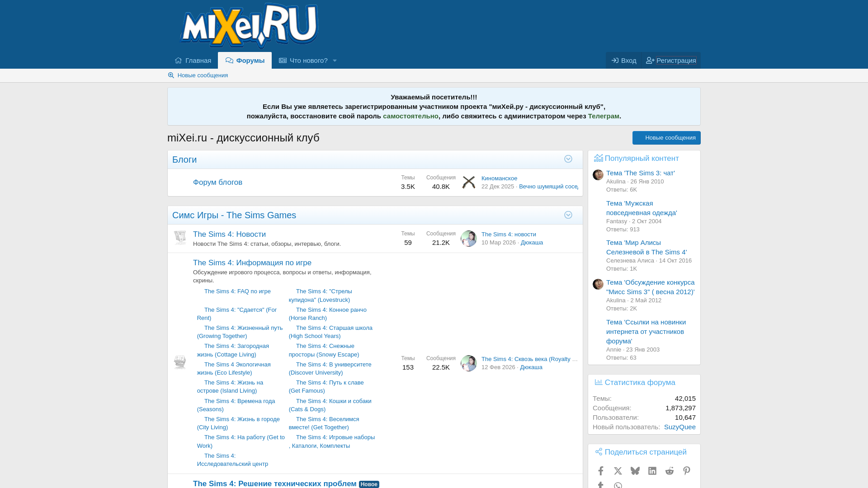Go to the Главная tab
Screen dimensions: 868x488
pyautogui.click(x=193, y=61)
